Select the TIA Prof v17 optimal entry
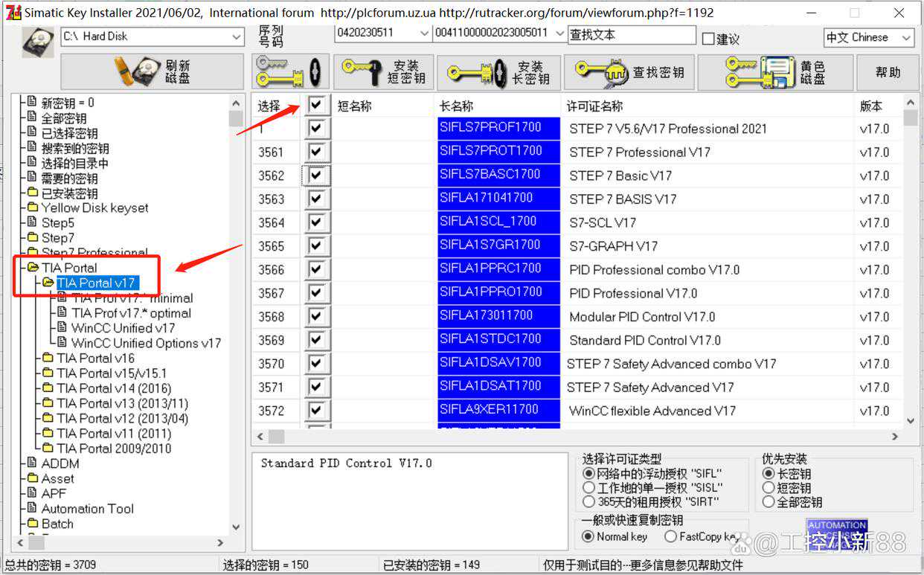 coord(131,313)
